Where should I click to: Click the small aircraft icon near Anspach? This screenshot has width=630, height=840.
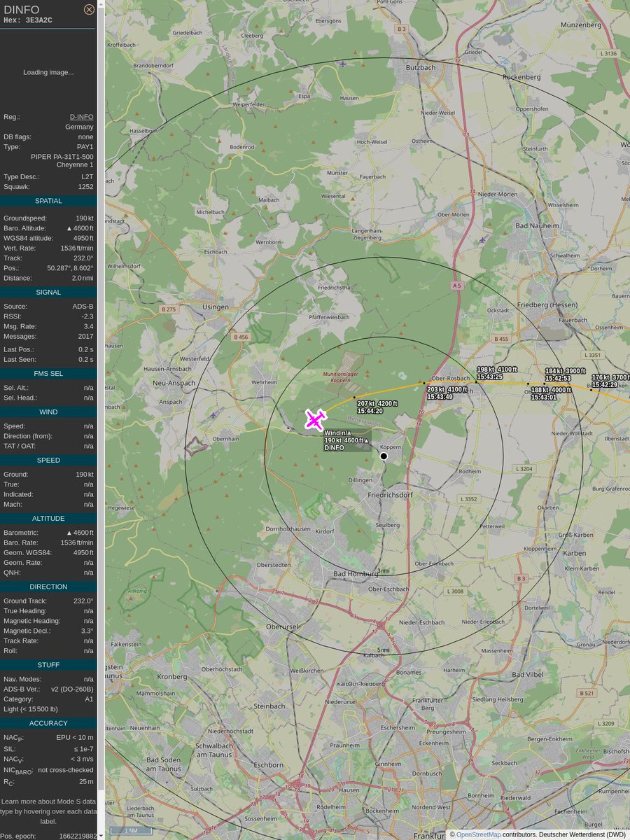(212, 416)
